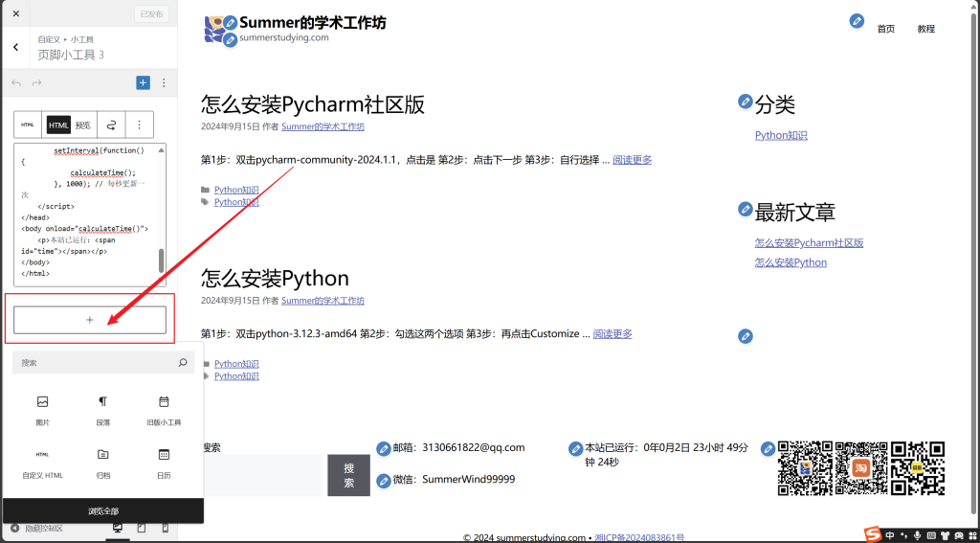
Task: Select the tablet preview device icon
Action: pyautogui.click(x=142, y=529)
